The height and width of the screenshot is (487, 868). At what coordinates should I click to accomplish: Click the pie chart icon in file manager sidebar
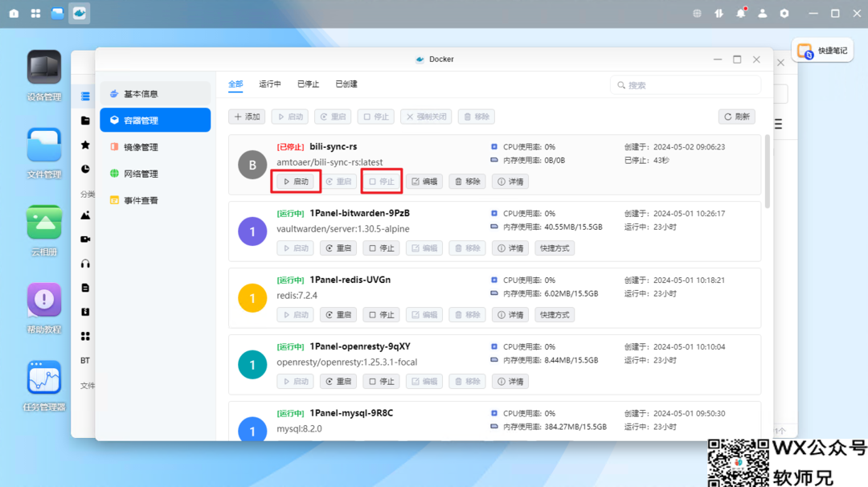coord(85,169)
